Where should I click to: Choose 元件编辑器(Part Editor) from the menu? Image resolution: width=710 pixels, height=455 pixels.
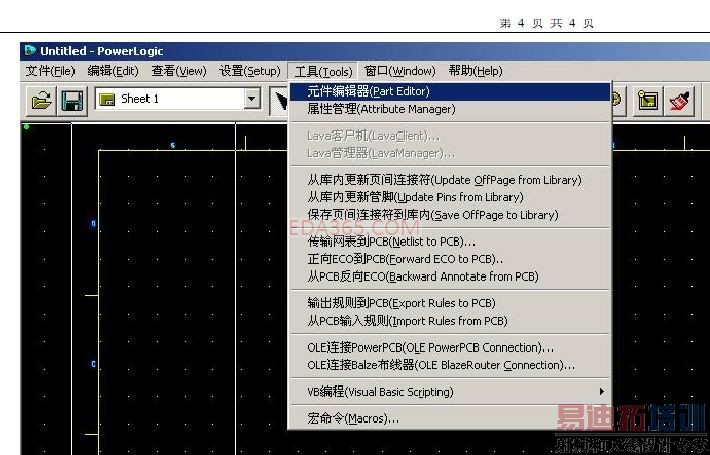pos(450,91)
